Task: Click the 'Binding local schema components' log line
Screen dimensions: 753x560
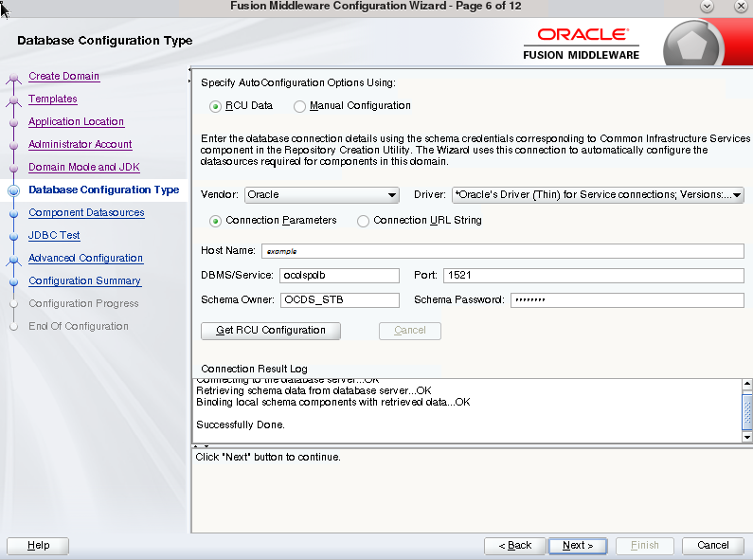Action: (x=332, y=402)
